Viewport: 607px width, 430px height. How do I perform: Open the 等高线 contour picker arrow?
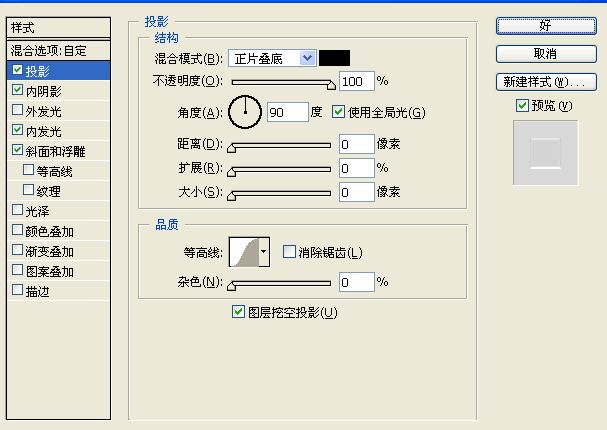tap(264, 252)
